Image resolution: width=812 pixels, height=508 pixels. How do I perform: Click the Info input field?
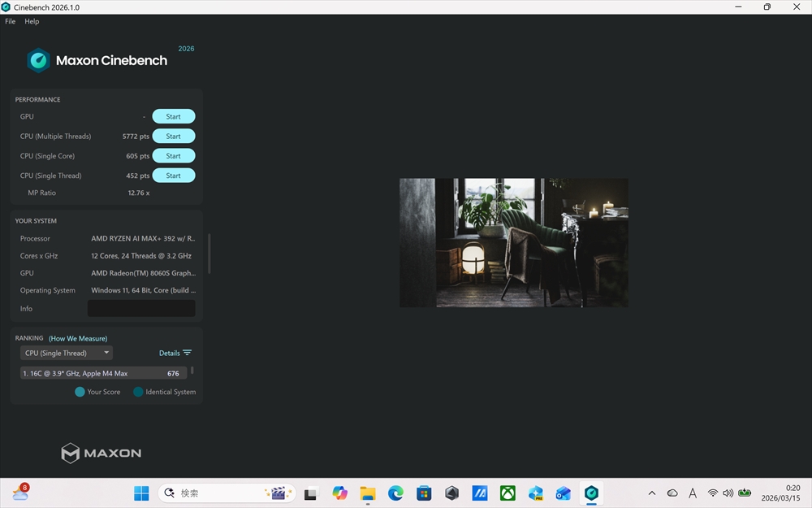[141, 308]
